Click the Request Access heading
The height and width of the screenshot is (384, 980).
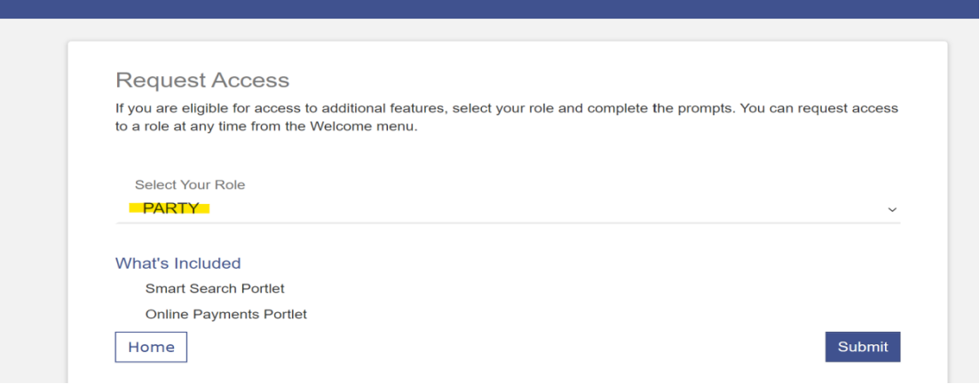pyautogui.click(x=202, y=80)
